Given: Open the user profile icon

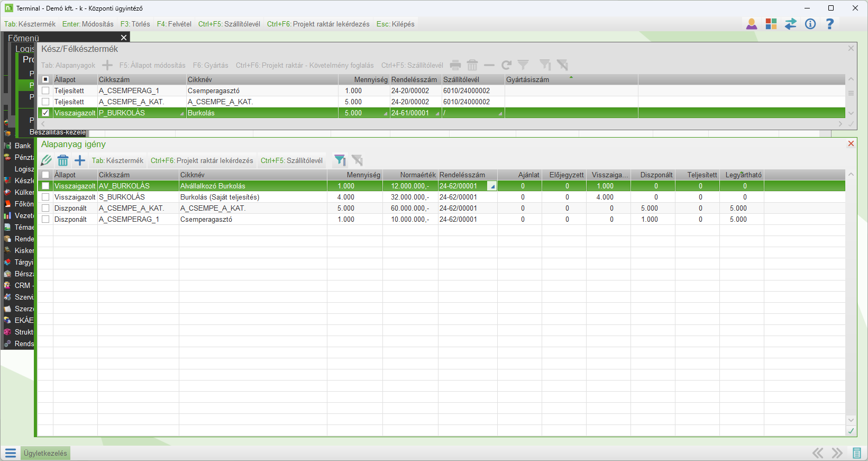Looking at the screenshot, I should click(751, 24).
